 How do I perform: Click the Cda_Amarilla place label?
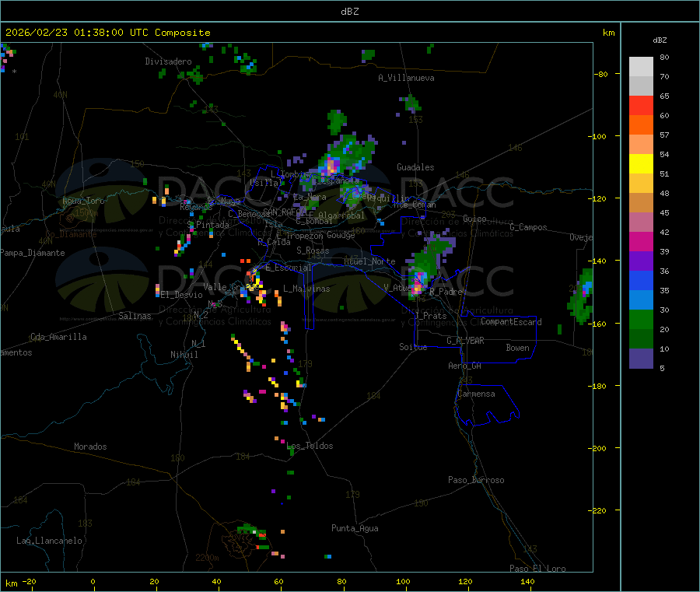coord(58,337)
